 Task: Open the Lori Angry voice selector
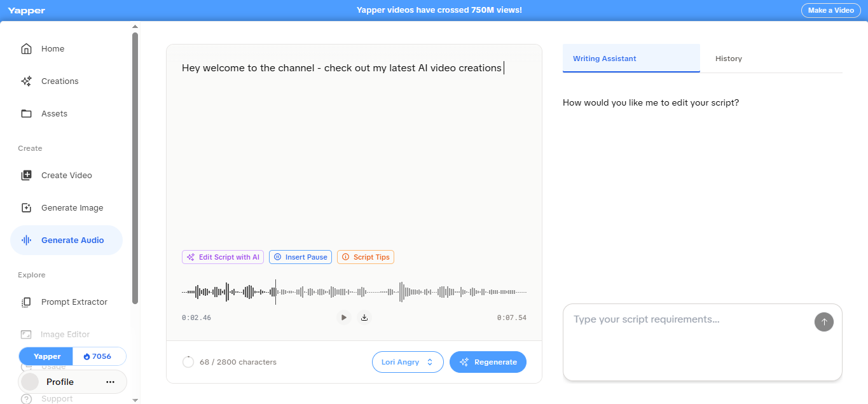click(x=408, y=361)
